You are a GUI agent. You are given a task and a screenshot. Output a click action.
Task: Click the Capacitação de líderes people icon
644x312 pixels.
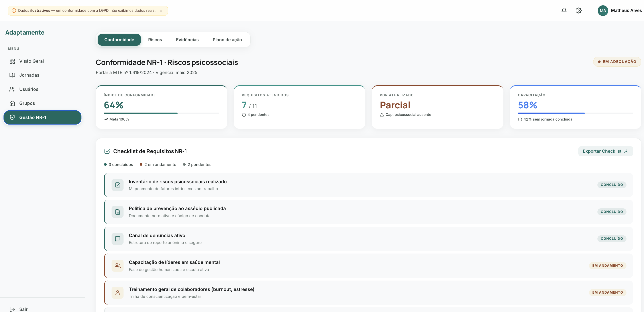118,265
